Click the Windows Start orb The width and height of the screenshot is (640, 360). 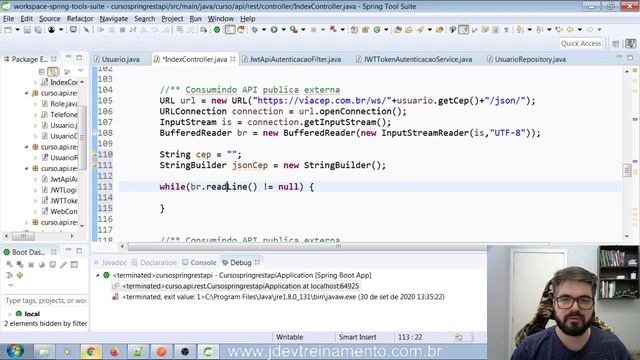15,351
